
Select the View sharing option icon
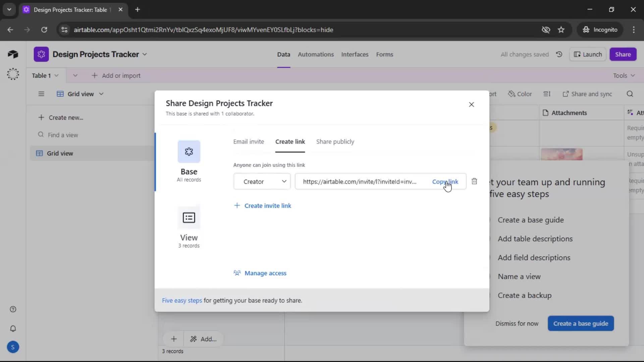tap(189, 218)
